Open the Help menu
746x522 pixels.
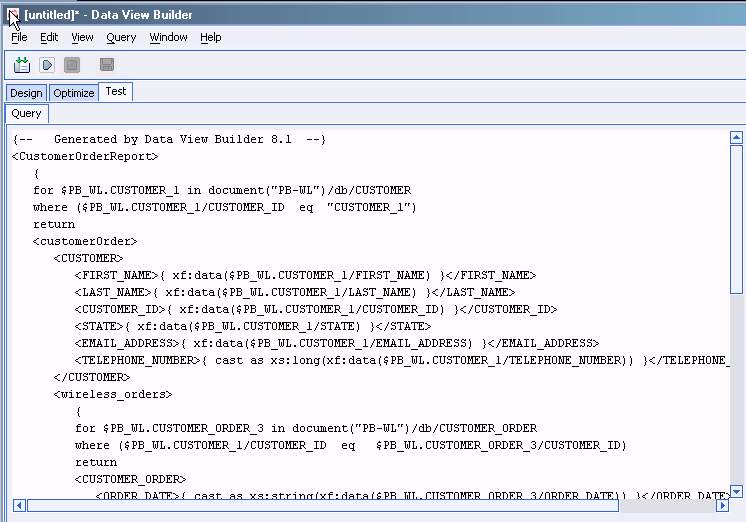coord(210,37)
